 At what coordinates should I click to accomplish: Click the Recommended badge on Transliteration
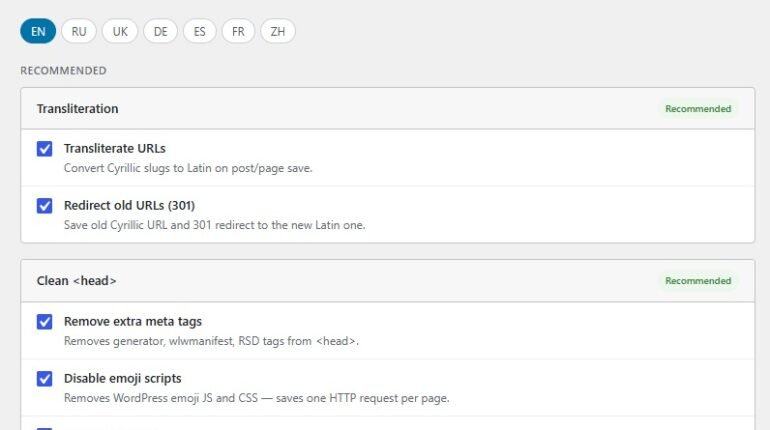(x=698, y=108)
